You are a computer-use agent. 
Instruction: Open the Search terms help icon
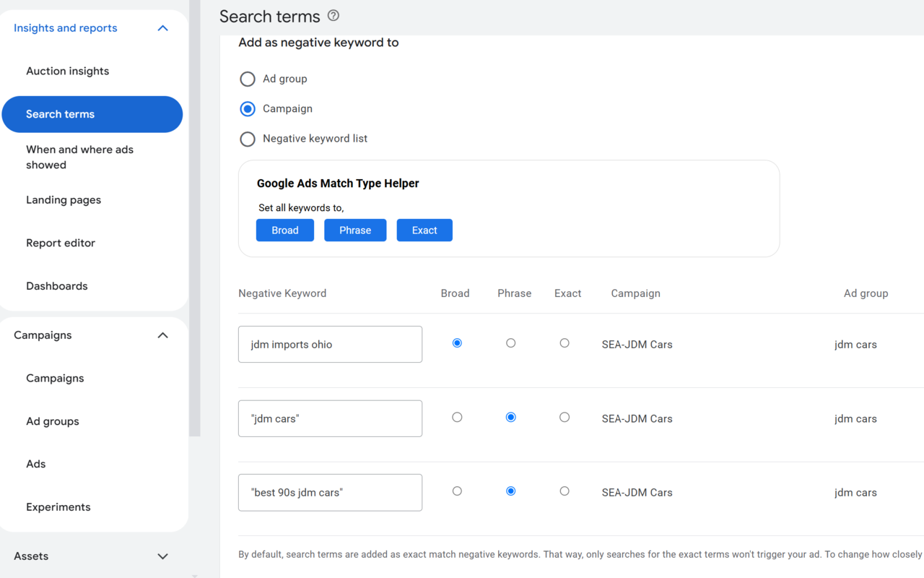click(333, 14)
